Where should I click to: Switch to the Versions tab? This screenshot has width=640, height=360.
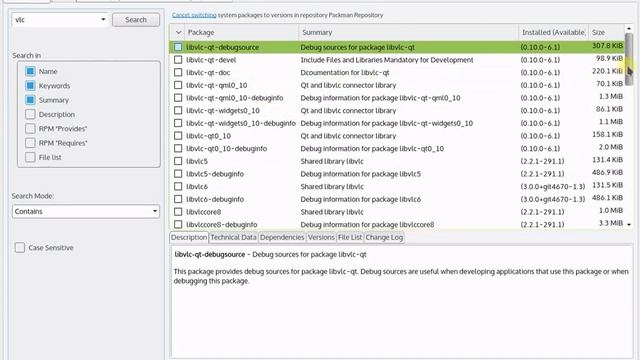click(321, 237)
